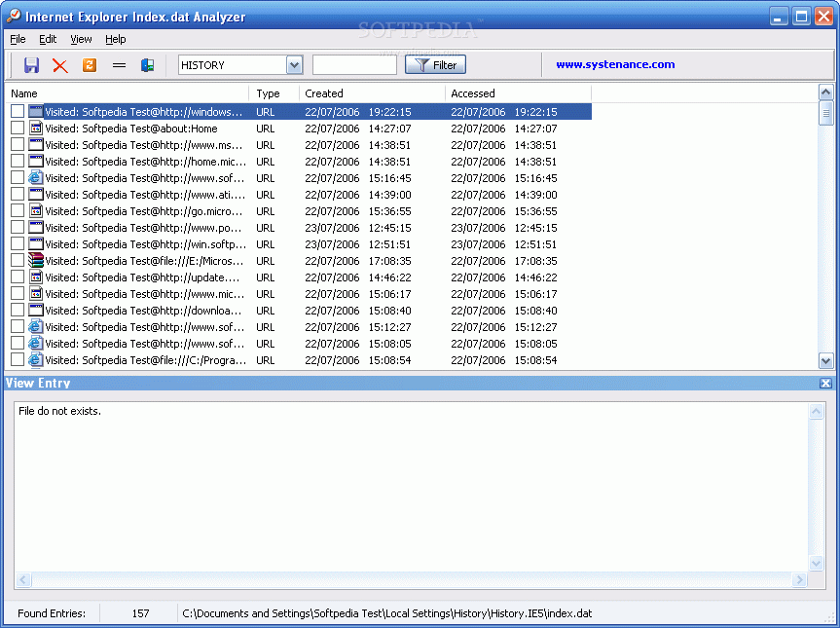This screenshot has height=628, width=840.
Task: Check the box for file:///C:/Progra entry
Action: (x=18, y=359)
